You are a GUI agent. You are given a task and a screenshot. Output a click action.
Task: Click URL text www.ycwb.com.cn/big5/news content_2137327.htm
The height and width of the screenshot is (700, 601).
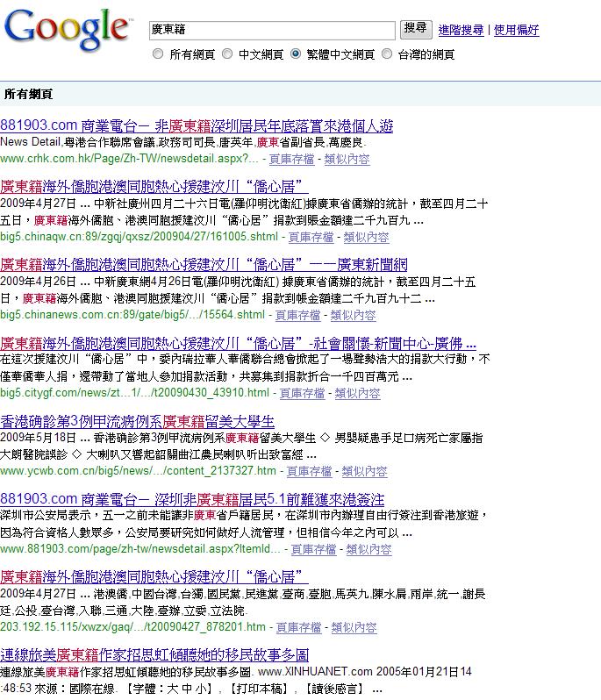[x=138, y=471]
